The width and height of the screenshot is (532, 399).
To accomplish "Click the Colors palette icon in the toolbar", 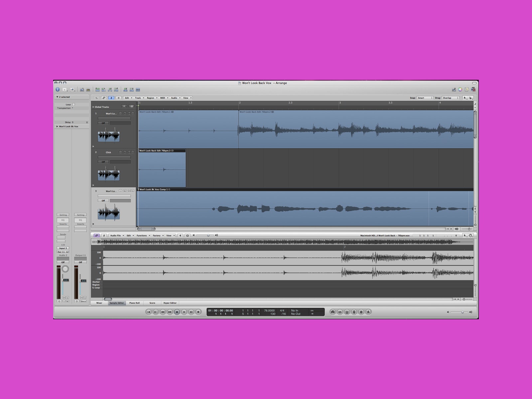I will [x=460, y=89].
